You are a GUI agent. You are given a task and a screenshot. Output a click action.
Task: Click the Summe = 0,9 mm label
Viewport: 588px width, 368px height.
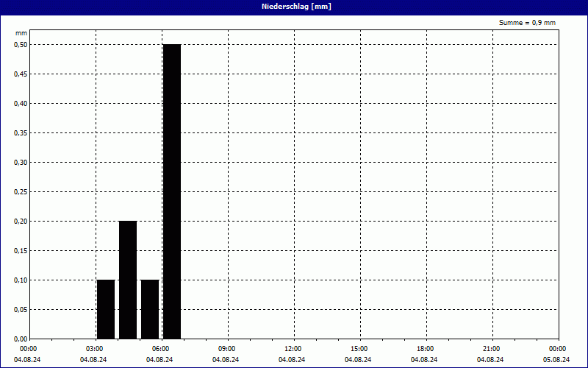click(527, 23)
